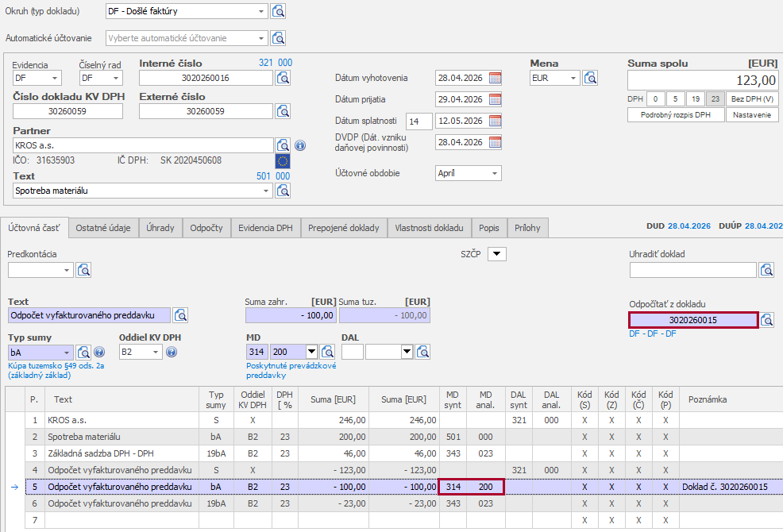This screenshot has width=783, height=532.
Task: Open calendar picker for Dátum splatnosti
Action: click(495, 121)
